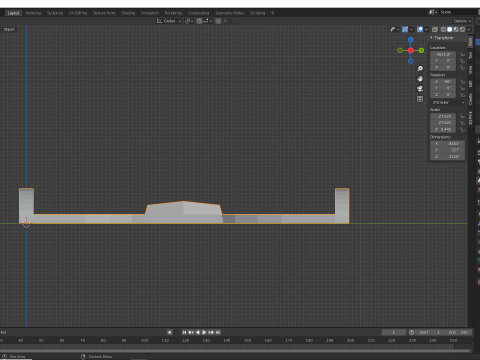Open the snapping options dropdown
Viewport: 480px width, 360px height.
(207, 21)
